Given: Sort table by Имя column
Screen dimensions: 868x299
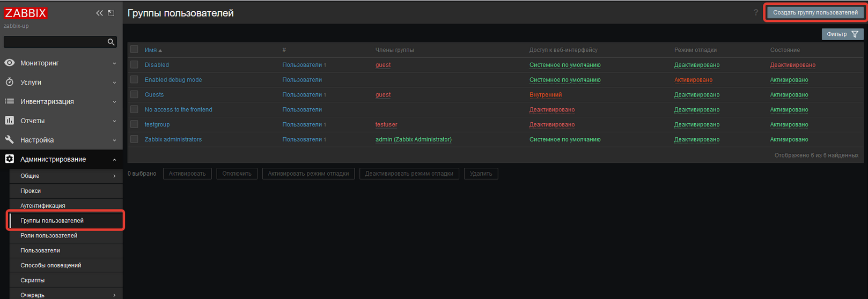Looking at the screenshot, I should (x=153, y=50).
